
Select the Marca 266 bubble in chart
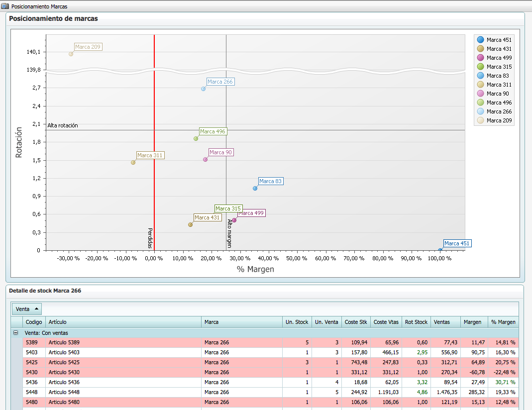tap(203, 89)
